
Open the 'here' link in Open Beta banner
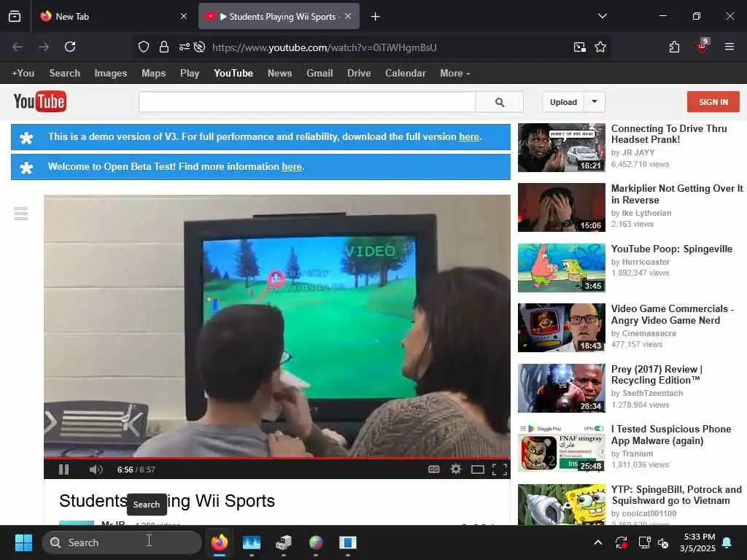pyautogui.click(x=292, y=167)
